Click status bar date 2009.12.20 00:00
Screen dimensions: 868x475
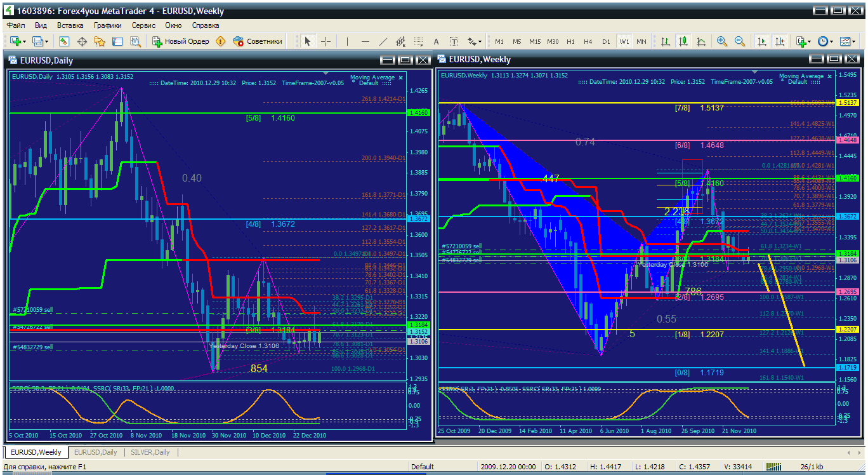tap(508, 467)
